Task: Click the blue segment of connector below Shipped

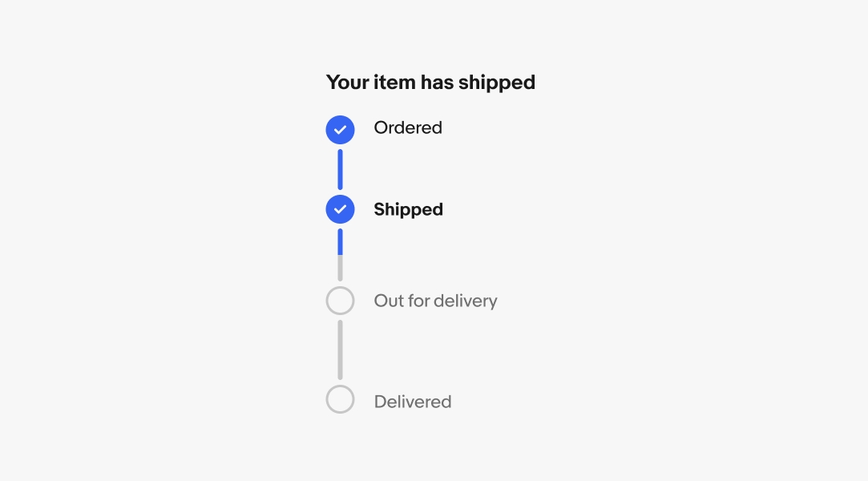Action: pyautogui.click(x=340, y=242)
